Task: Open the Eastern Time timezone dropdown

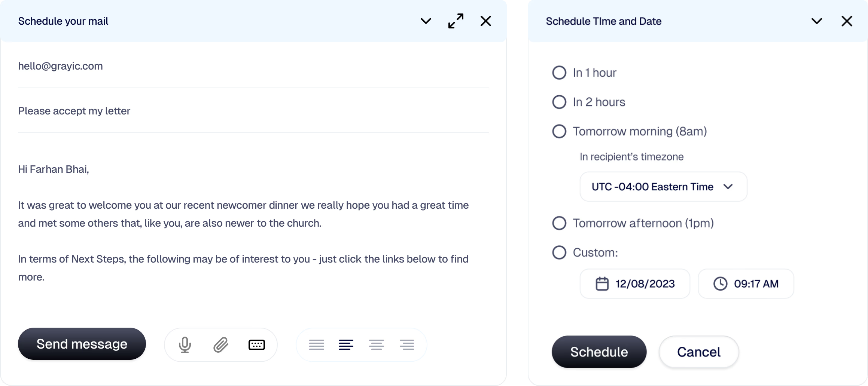Action: coord(663,187)
